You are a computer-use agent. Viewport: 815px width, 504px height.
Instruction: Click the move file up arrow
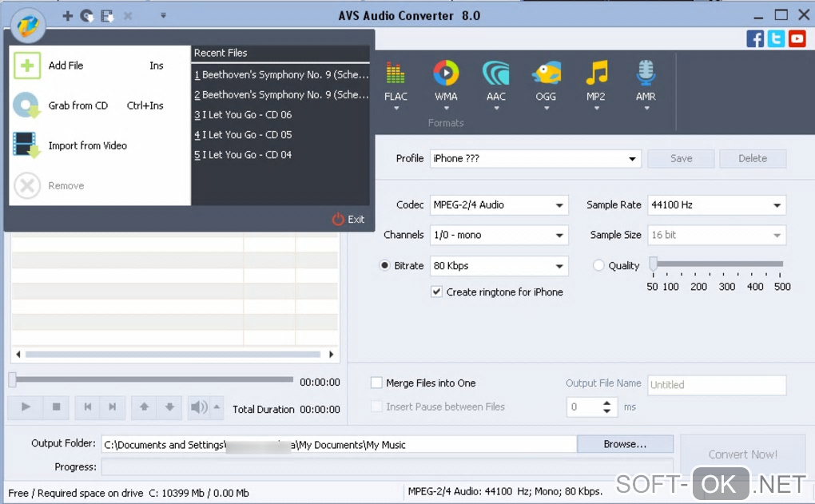(x=144, y=407)
